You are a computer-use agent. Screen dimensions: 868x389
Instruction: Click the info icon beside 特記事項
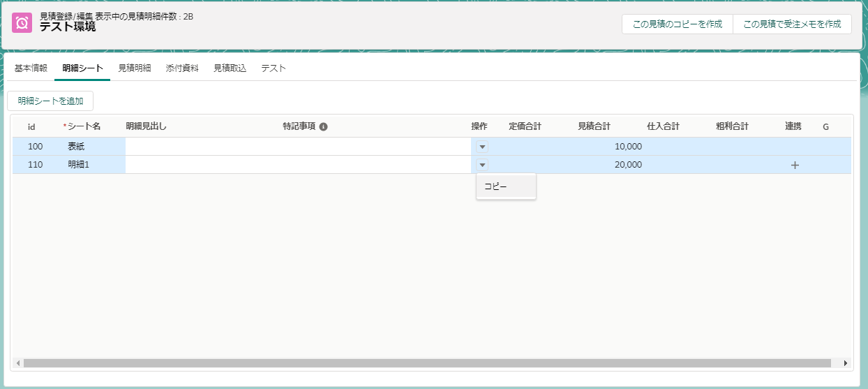323,127
